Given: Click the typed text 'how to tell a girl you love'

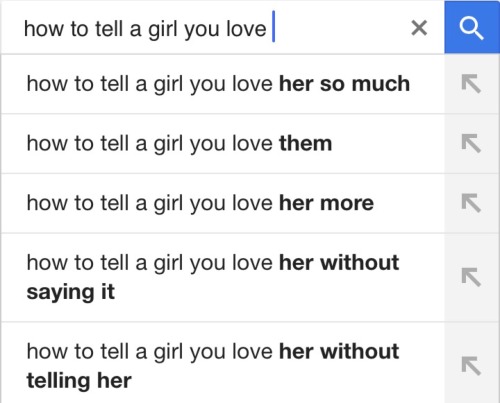Looking at the screenshot, I should (145, 29).
